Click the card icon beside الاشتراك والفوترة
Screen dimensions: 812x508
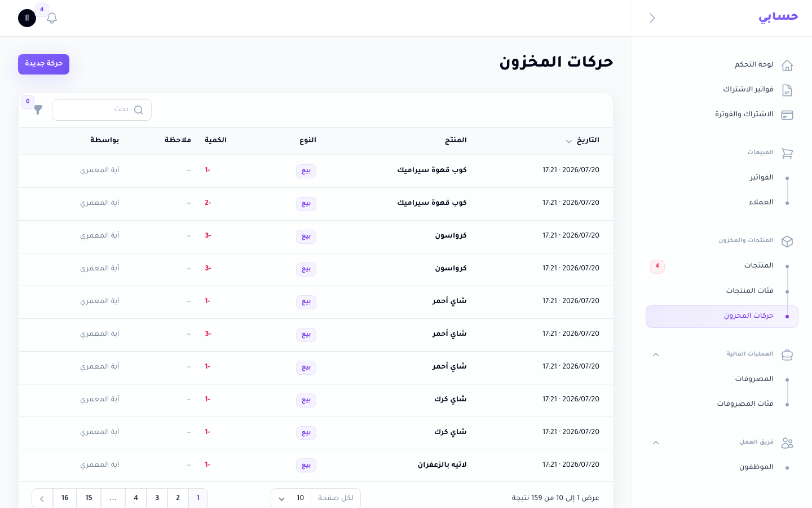787,115
